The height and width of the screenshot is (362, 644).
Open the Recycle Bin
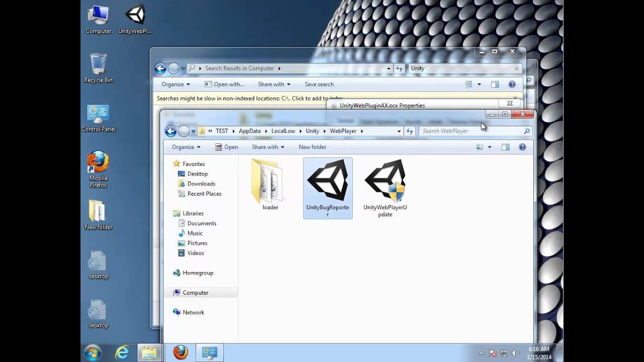[x=98, y=68]
